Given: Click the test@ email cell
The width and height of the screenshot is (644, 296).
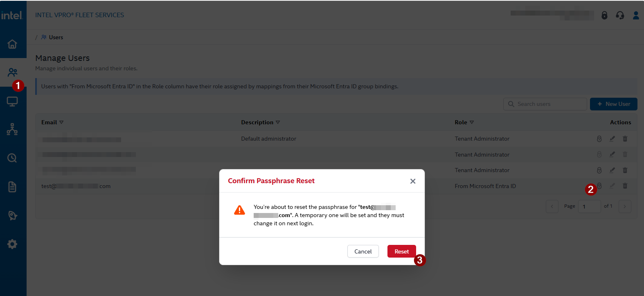Looking at the screenshot, I should (76, 186).
